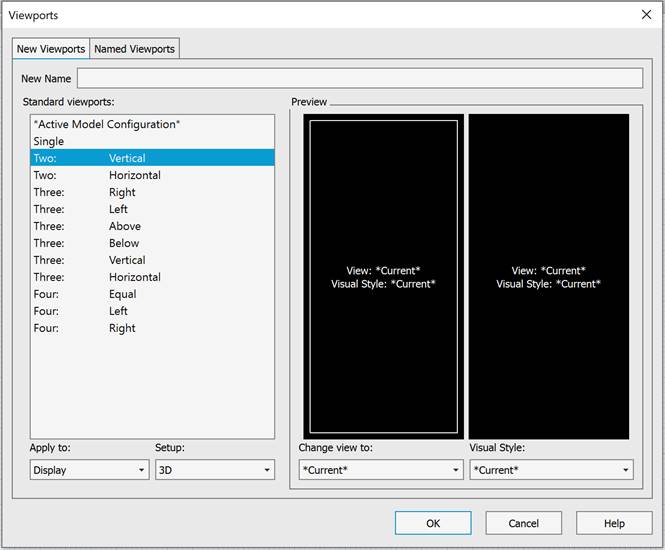Open the Change view to dropdown
This screenshot has height=550, width=665.
(x=381, y=470)
